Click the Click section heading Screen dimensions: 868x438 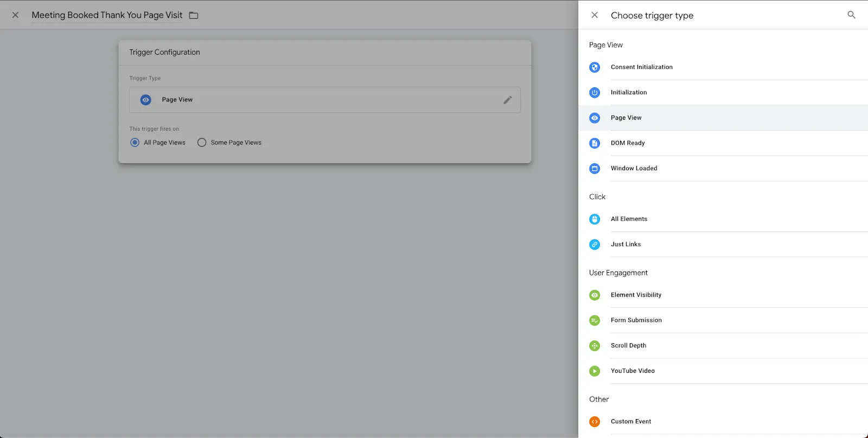pos(597,197)
